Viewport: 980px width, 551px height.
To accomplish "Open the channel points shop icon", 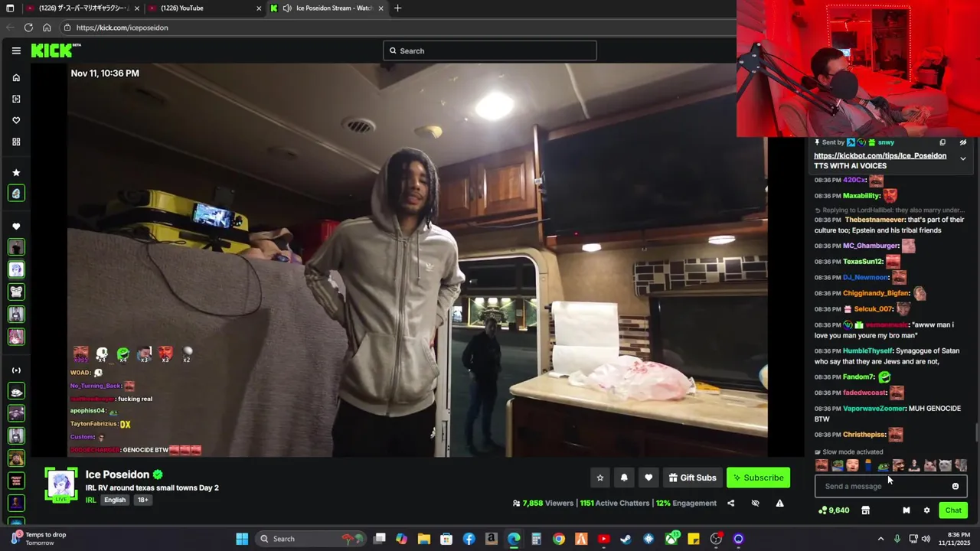I will (865, 510).
